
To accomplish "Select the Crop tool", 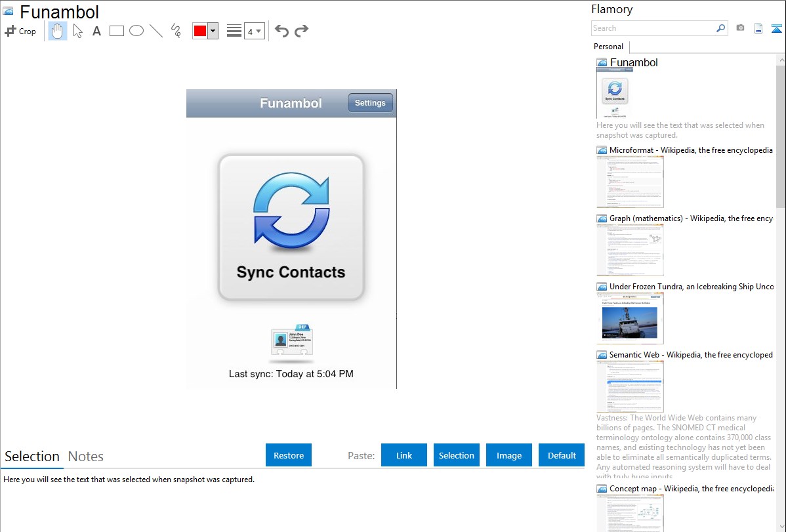I will click(20, 31).
